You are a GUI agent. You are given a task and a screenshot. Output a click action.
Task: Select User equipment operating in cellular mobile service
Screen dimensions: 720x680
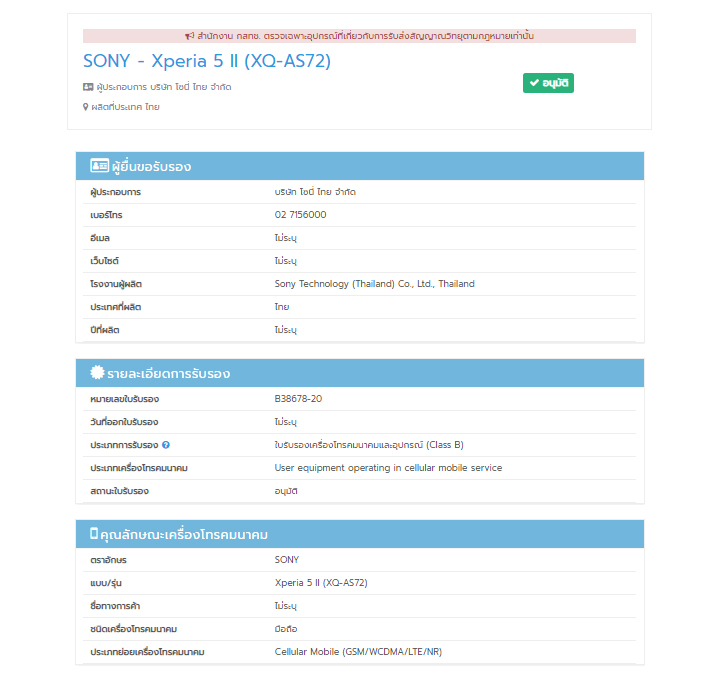388,468
